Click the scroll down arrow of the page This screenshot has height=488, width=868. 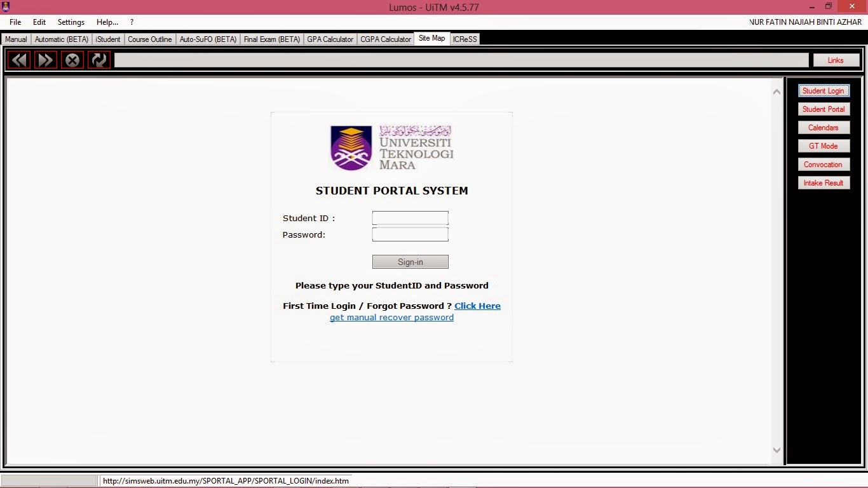tap(776, 450)
